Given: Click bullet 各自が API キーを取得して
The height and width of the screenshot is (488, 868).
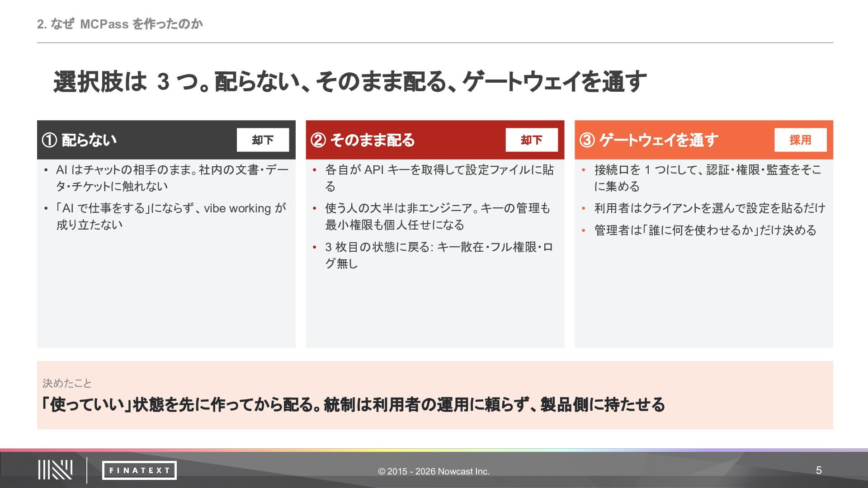Looking at the screenshot, I should [x=439, y=178].
